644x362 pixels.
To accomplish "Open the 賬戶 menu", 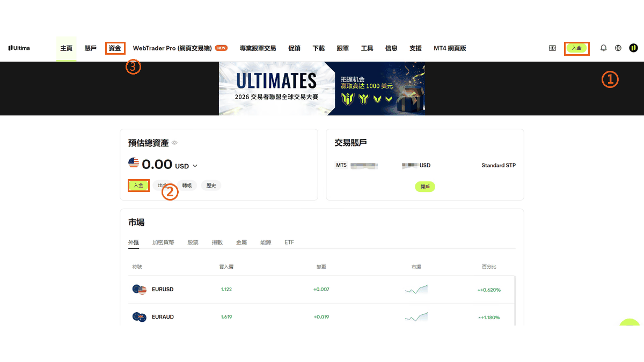I will click(91, 48).
